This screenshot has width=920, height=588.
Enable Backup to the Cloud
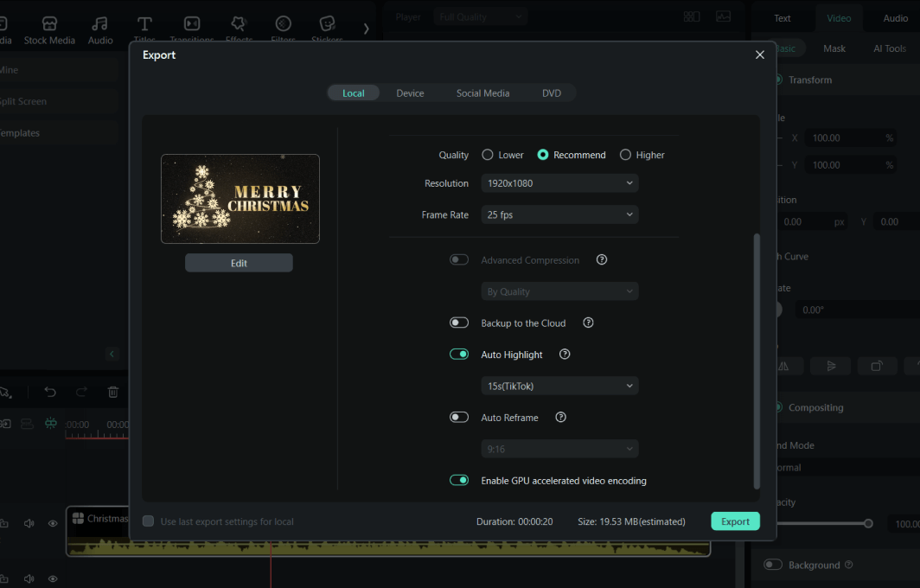coord(459,323)
